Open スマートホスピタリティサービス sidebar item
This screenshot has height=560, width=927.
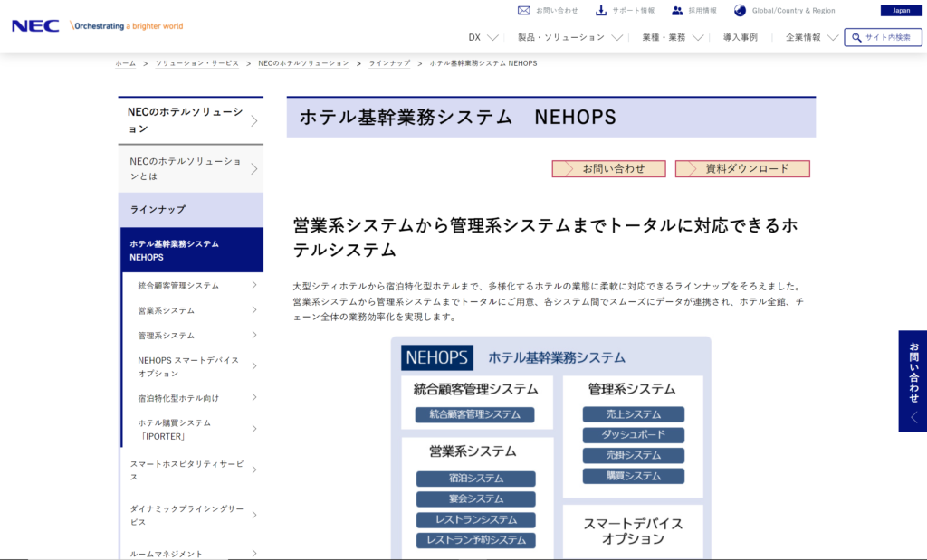[x=190, y=470]
